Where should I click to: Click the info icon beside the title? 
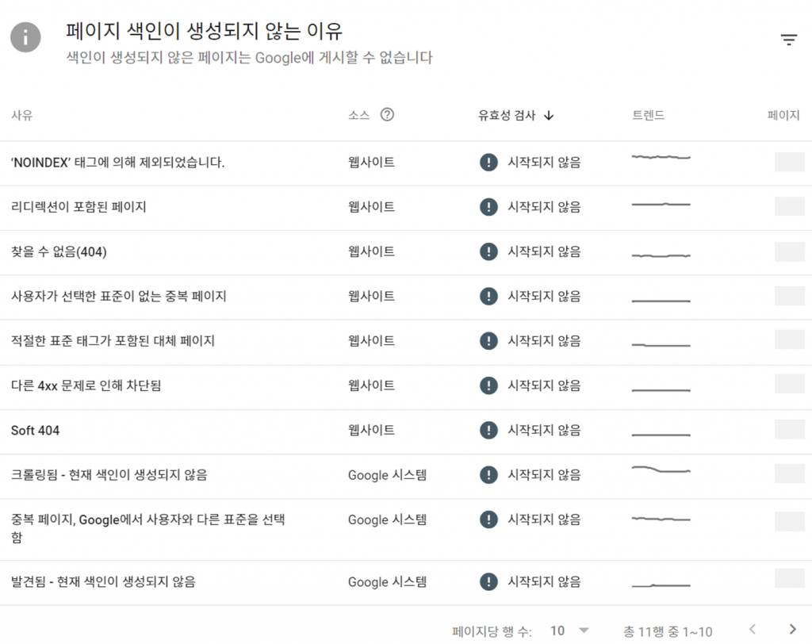point(25,36)
